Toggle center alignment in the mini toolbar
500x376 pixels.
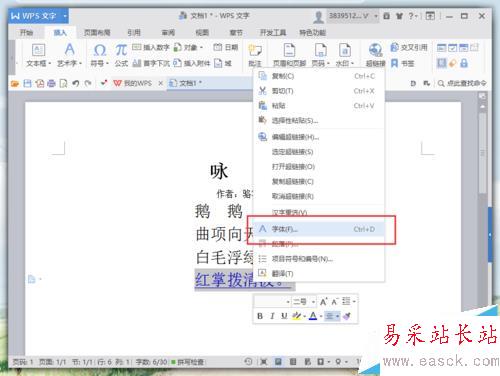329,316
